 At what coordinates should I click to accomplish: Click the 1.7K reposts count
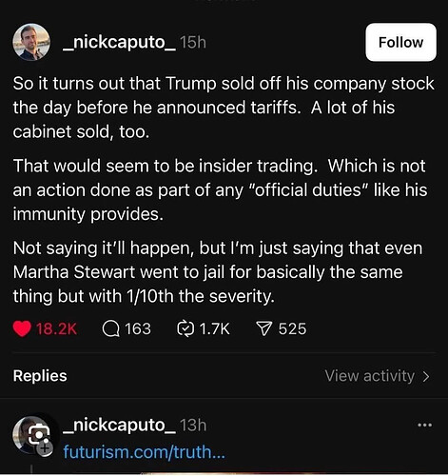click(214, 328)
